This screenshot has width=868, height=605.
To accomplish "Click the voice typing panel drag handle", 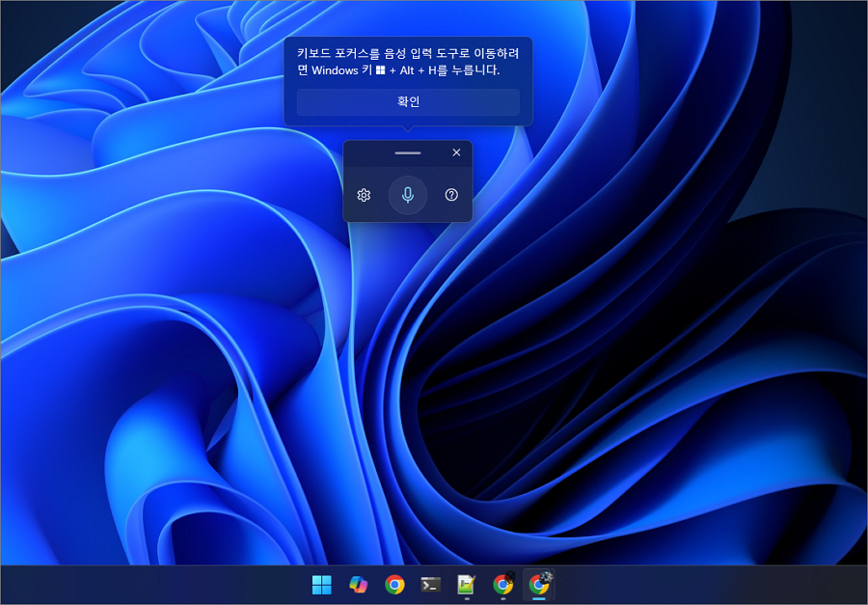I will click(408, 152).
